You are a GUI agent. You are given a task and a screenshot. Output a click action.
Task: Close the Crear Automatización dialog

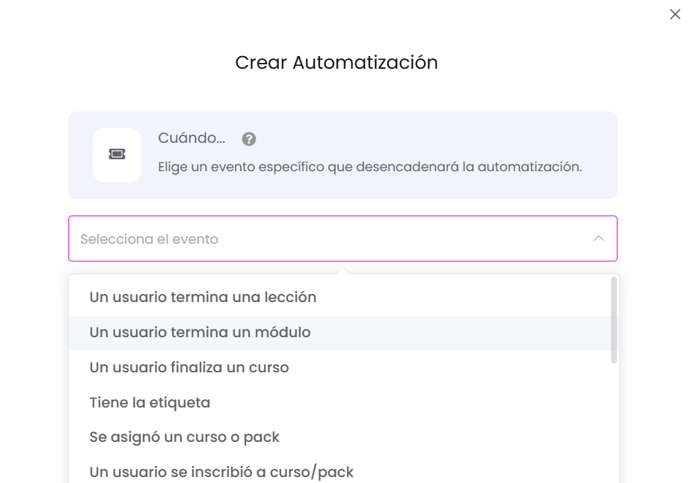(675, 14)
